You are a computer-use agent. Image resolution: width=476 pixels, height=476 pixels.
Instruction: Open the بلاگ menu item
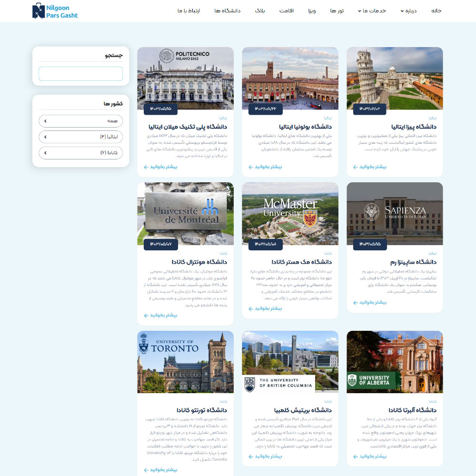(260, 11)
